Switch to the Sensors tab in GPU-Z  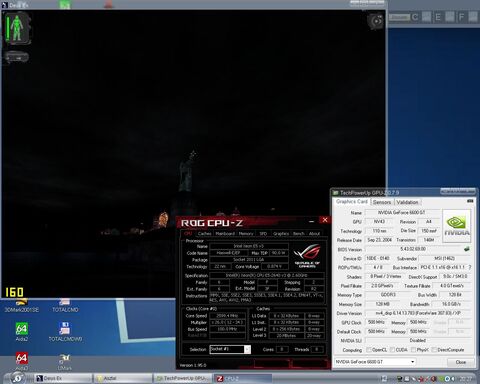(382, 202)
